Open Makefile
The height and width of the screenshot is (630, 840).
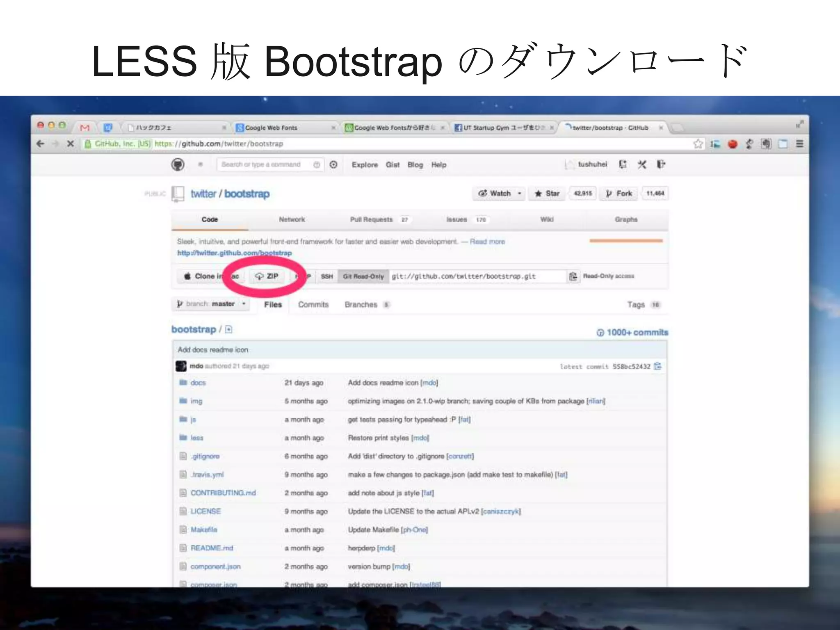tap(204, 530)
